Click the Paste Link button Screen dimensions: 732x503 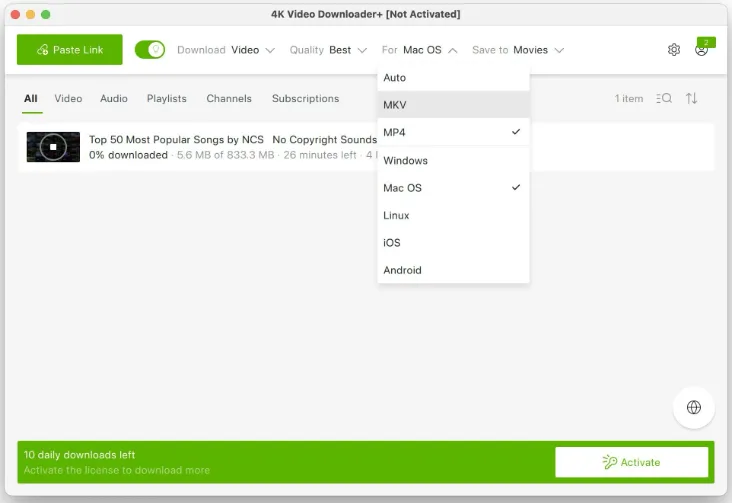[x=70, y=50]
